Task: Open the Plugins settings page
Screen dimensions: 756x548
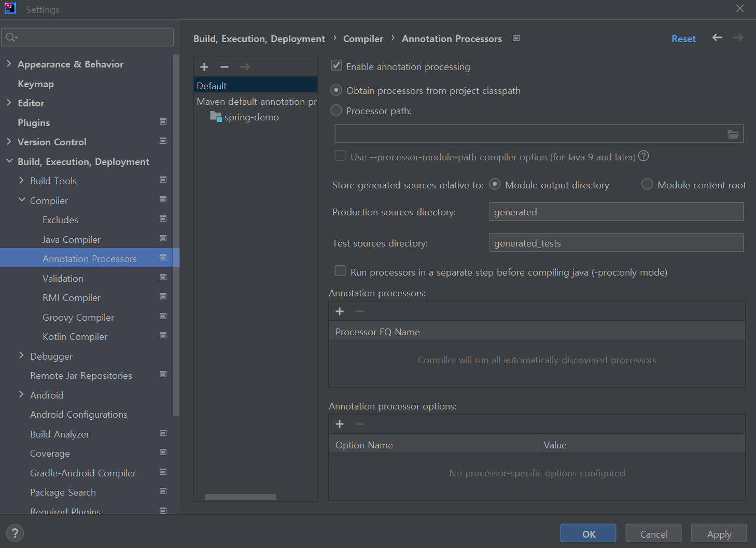Action: [34, 123]
